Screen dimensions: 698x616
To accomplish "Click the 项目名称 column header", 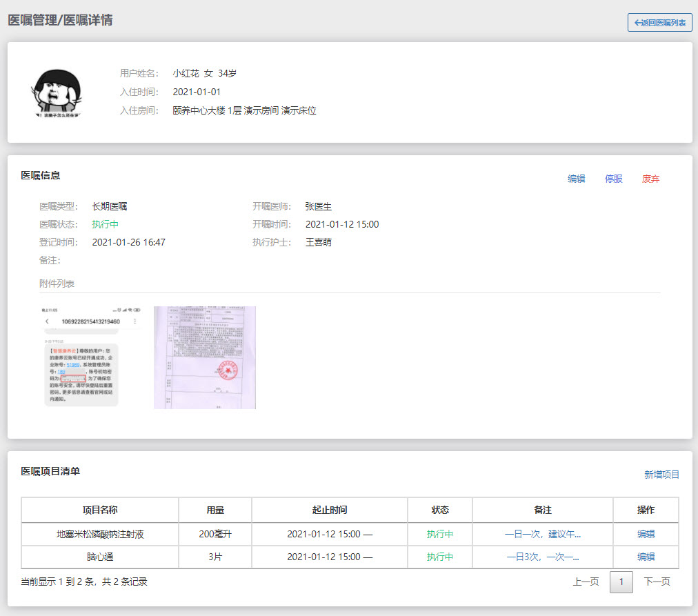I will [x=100, y=510].
